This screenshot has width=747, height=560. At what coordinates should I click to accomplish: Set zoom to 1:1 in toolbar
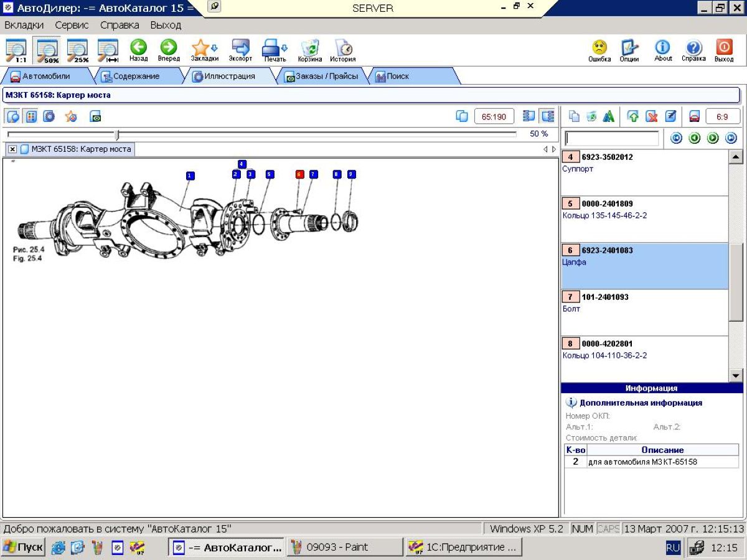[x=16, y=51]
